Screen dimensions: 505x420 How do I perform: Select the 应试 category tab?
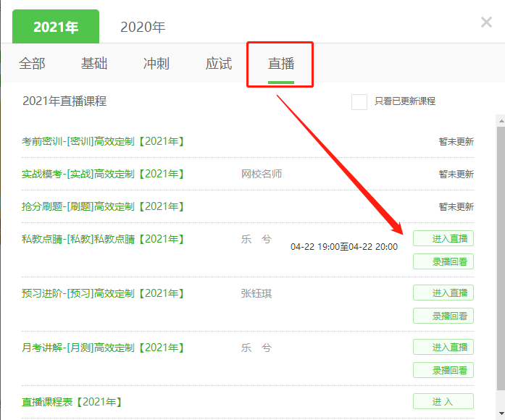(x=219, y=64)
